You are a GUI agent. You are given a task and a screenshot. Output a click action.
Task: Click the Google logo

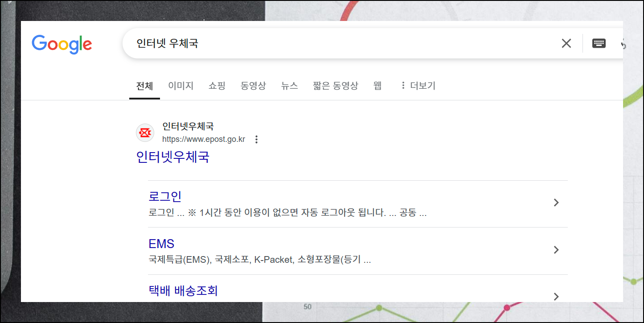click(x=62, y=44)
